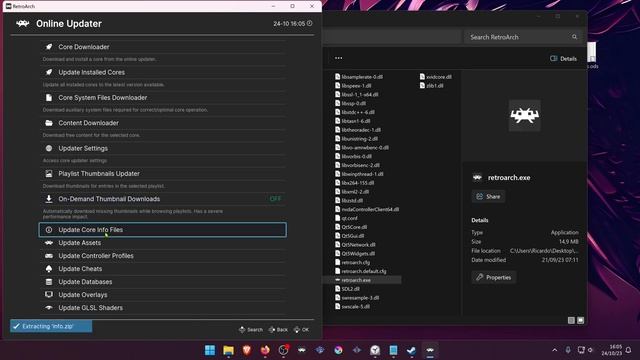Open Playlist Thumbnails Updater
Image resolution: width=640 pixels, height=360 pixels.
coord(162,173)
